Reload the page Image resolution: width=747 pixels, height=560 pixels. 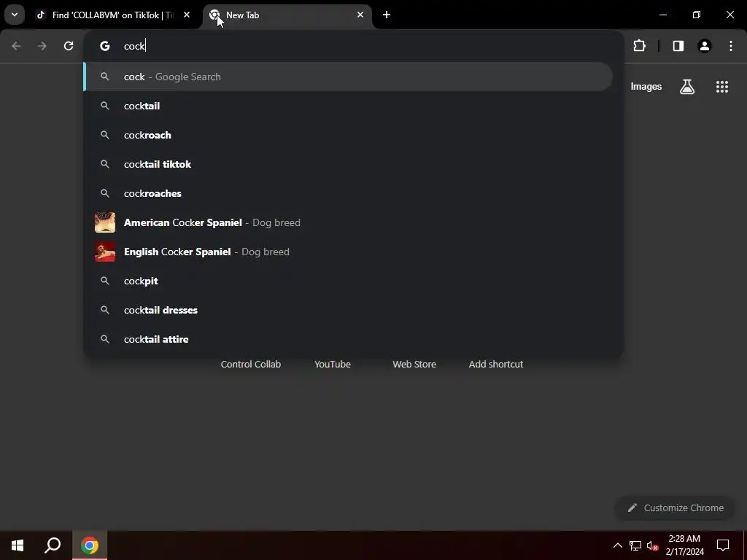tap(69, 46)
